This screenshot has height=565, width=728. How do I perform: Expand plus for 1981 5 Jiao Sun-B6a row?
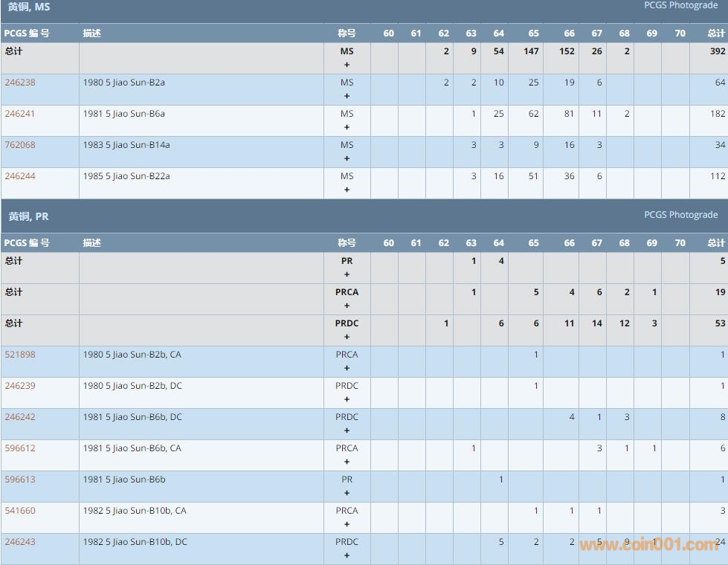pos(347,127)
